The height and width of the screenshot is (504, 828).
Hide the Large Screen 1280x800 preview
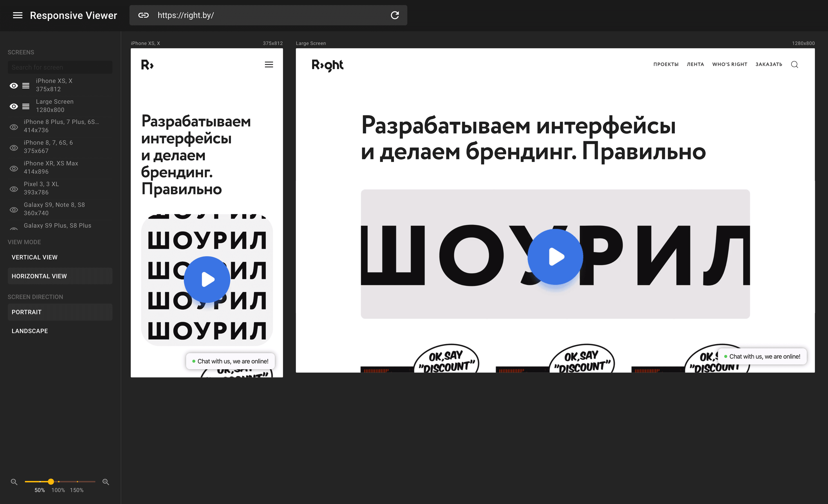(x=14, y=106)
